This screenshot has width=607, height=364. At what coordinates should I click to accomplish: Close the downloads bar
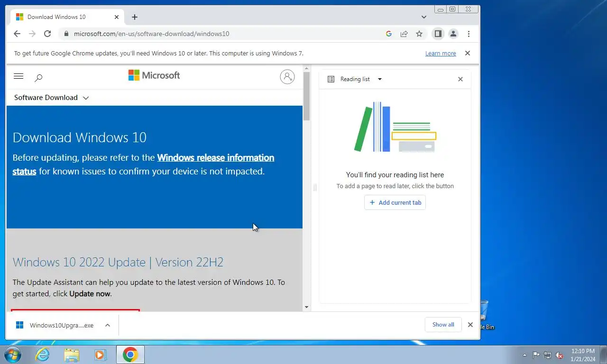click(470, 325)
